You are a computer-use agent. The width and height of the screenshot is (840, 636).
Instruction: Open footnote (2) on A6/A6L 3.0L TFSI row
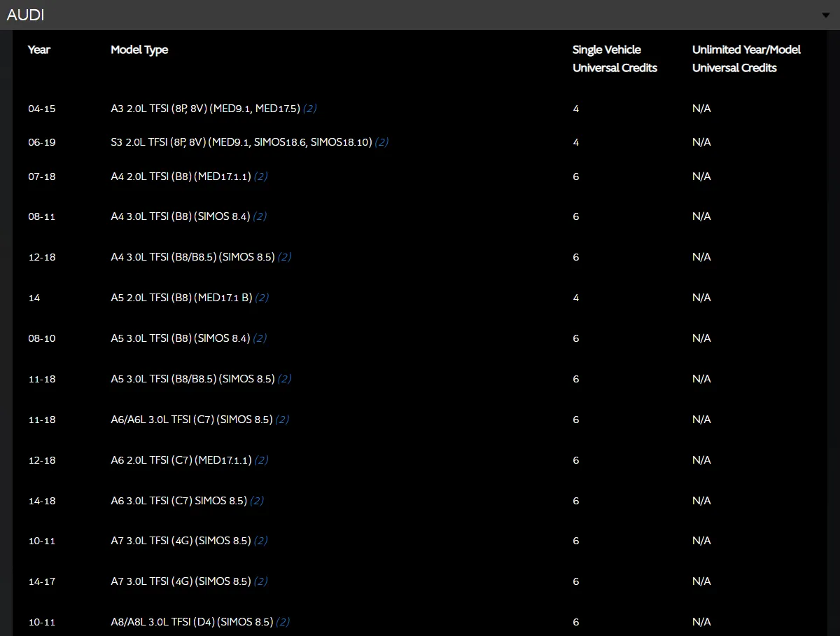click(x=282, y=420)
